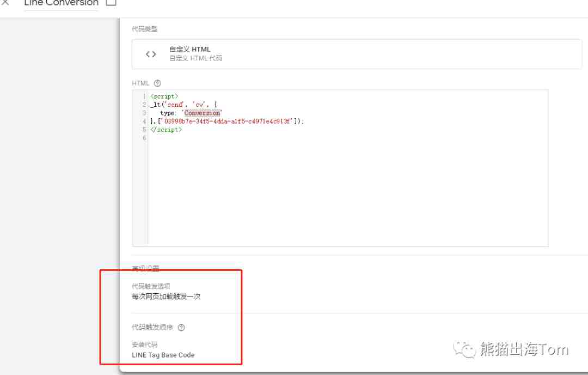Open the 每次网页加载触发一次 firing option
Screen dimensions: 588x375
[166, 297]
